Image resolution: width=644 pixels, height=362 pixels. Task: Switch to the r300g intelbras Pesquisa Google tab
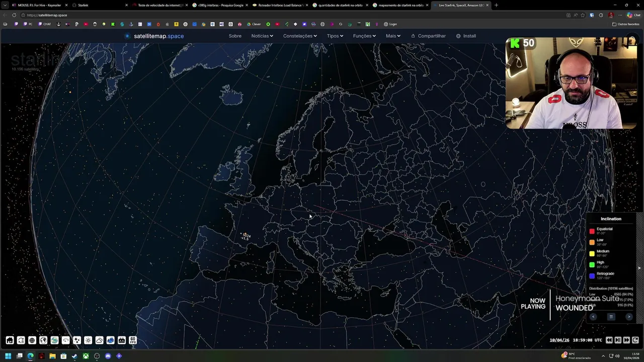(220, 5)
